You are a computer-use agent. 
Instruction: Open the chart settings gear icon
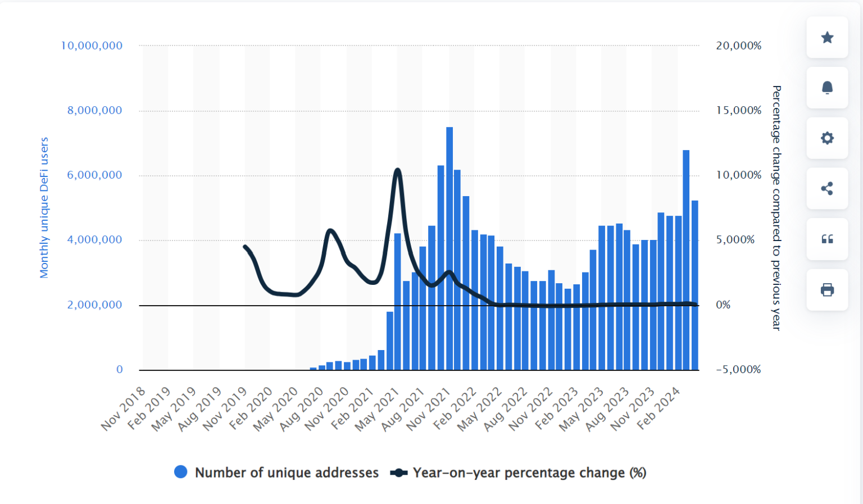point(826,138)
